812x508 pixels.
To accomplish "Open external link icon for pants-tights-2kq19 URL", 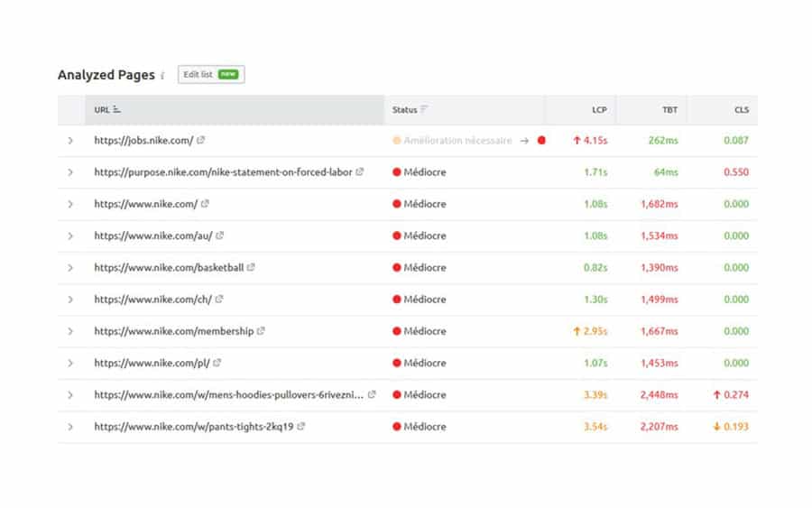I will (x=300, y=426).
